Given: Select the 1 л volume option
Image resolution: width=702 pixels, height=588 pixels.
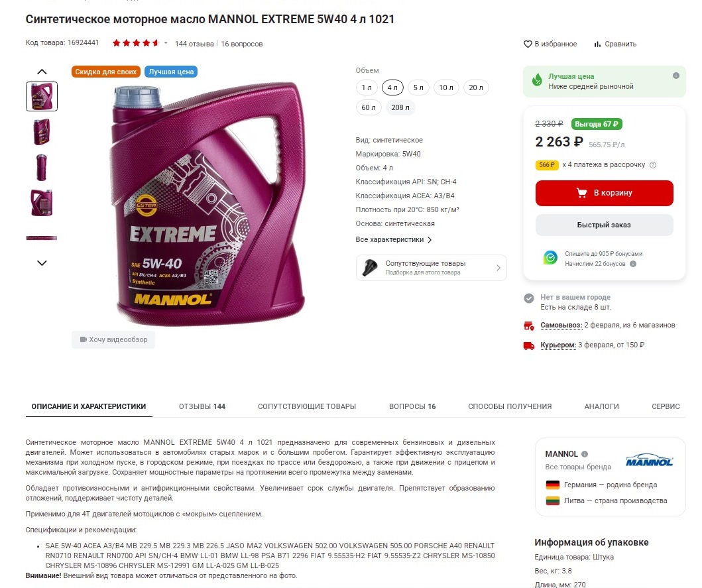Looking at the screenshot, I should (367, 88).
